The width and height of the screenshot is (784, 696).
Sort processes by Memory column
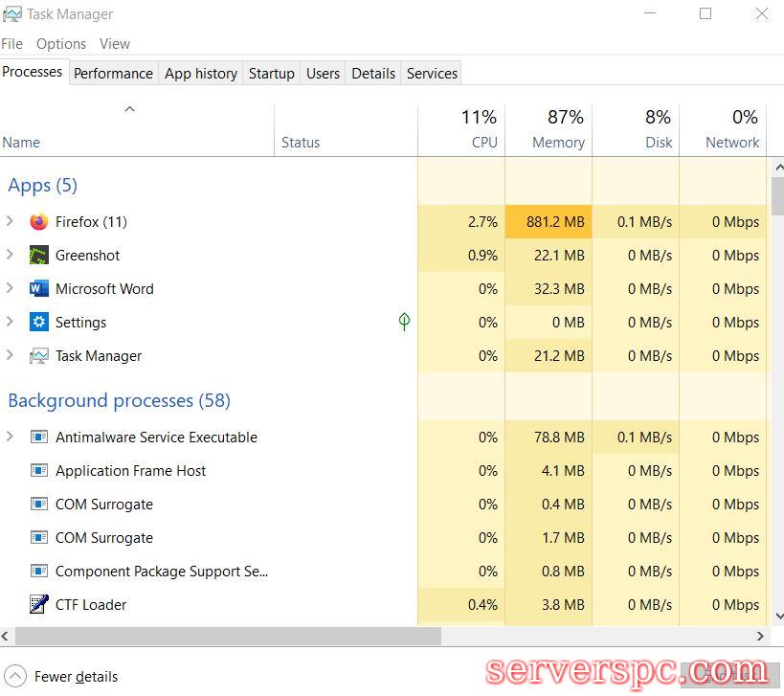click(x=557, y=130)
